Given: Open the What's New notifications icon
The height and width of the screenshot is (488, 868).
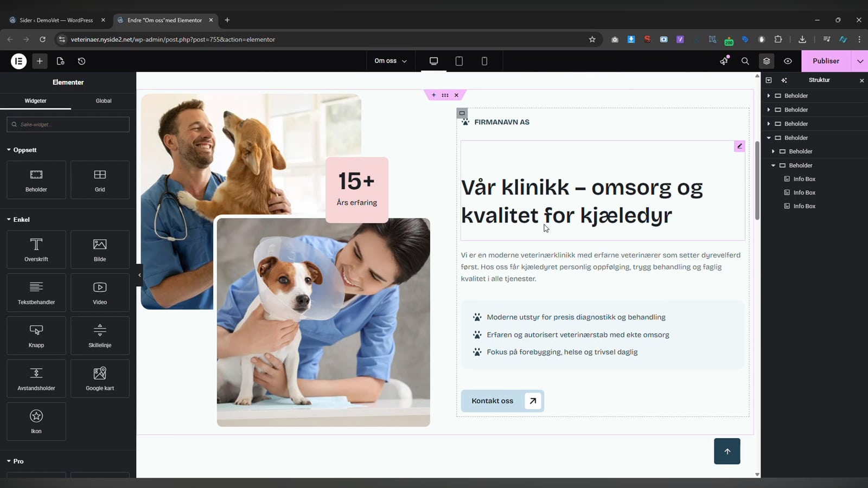Looking at the screenshot, I should [724, 61].
